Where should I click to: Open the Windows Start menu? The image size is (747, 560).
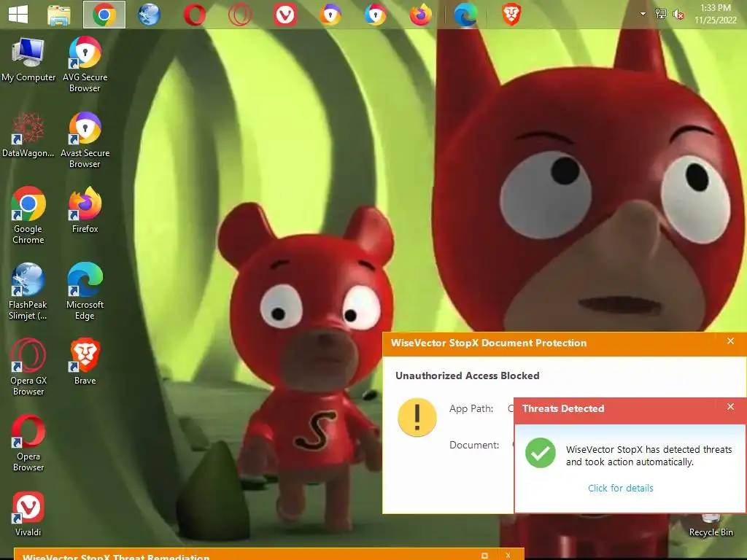18,15
